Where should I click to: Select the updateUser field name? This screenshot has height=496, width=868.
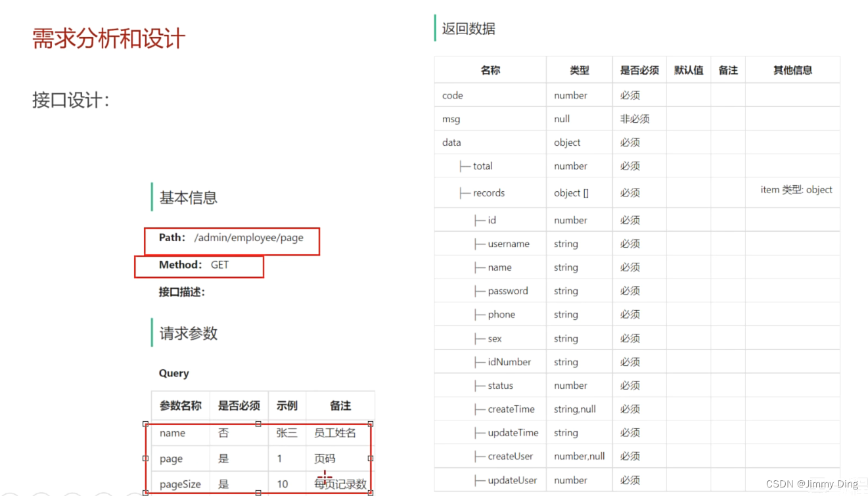pos(513,480)
